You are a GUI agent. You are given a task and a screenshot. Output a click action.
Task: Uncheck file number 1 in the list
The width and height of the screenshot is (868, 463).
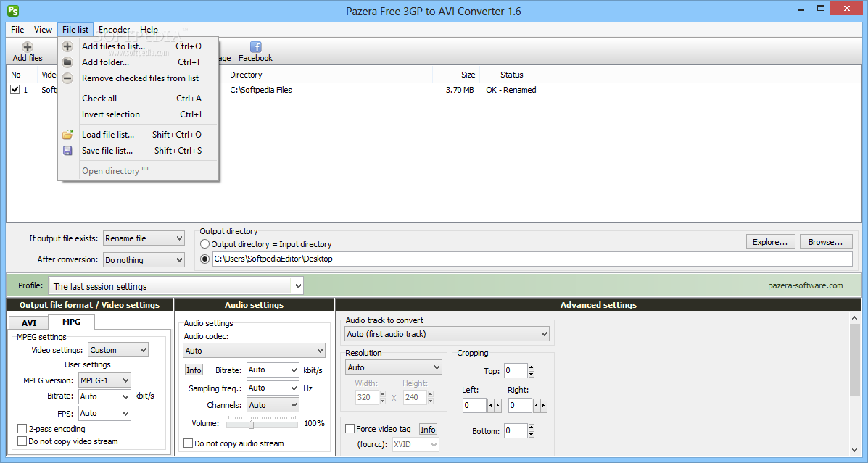(x=15, y=90)
